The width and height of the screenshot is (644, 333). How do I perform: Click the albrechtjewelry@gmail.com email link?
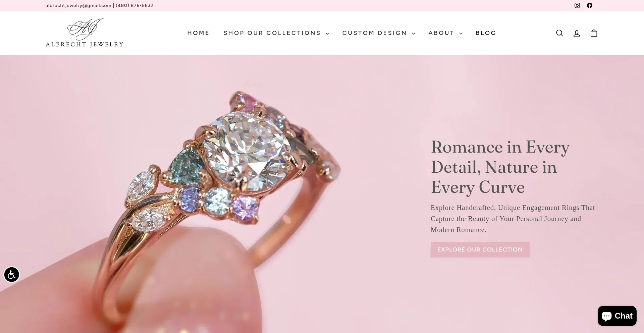click(78, 5)
